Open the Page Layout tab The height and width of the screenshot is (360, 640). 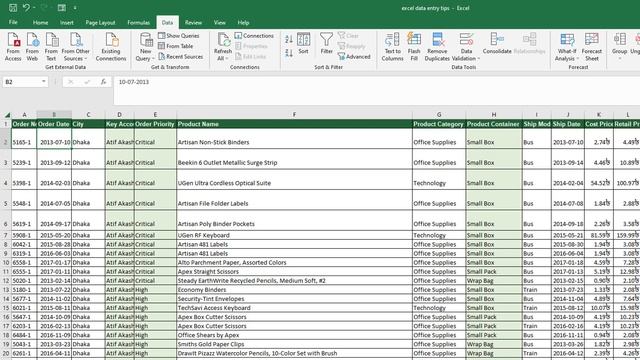pyautogui.click(x=100, y=22)
